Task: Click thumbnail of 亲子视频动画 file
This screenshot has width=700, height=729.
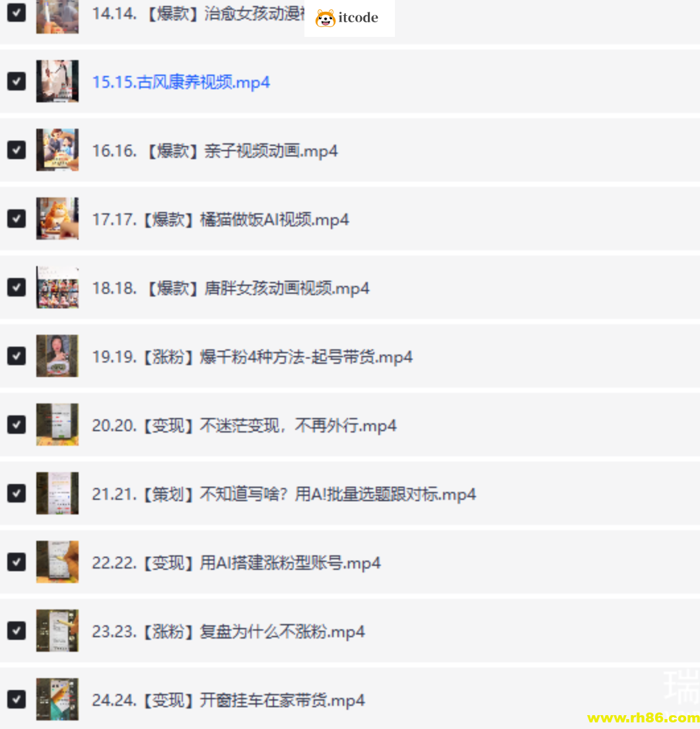Action: pyautogui.click(x=57, y=150)
